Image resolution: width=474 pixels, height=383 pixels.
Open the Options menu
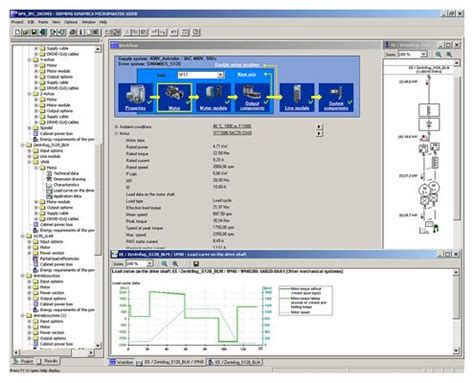click(x=71, y=22)
